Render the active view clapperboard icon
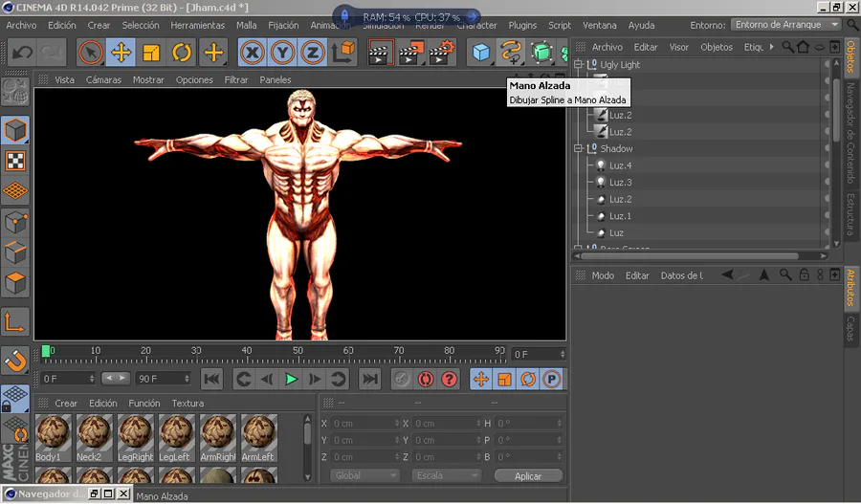Image resolution: width=861 pixels, height=504 pixels. [381, 53]
